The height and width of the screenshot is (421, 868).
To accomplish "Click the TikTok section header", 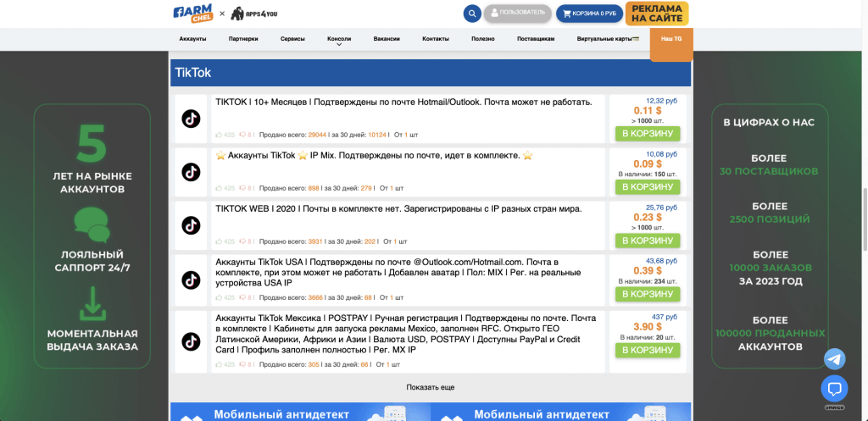I will [x=431, y=73].
